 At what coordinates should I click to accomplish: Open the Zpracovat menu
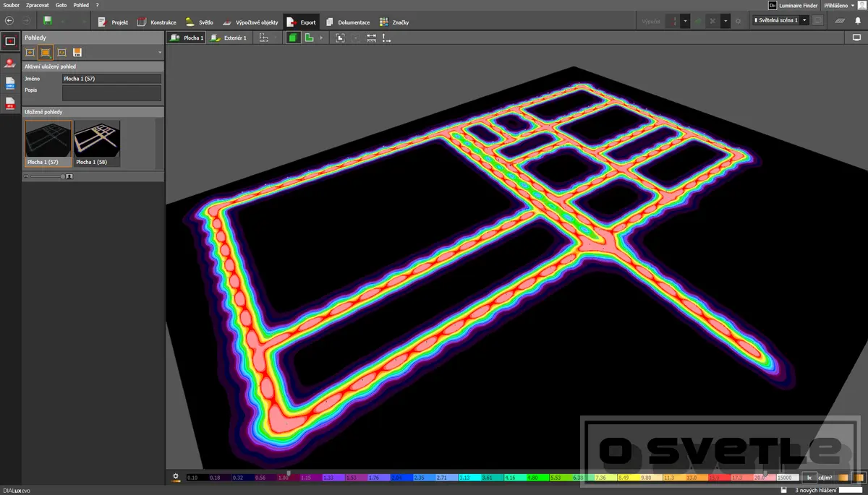(37, 5)
